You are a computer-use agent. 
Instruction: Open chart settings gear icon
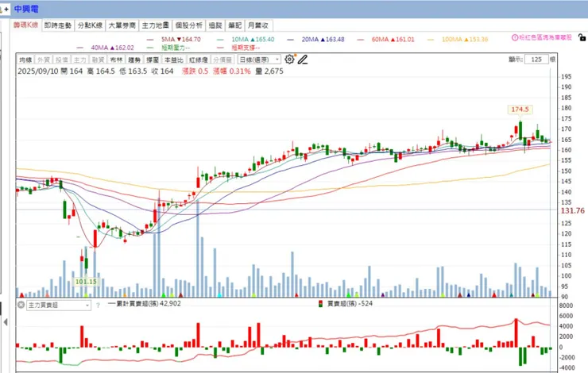point(289,60)
